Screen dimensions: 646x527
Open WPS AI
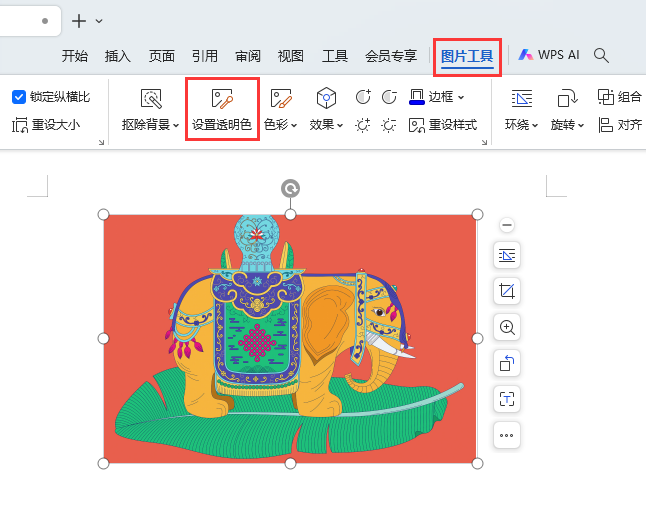coord(549,55)
